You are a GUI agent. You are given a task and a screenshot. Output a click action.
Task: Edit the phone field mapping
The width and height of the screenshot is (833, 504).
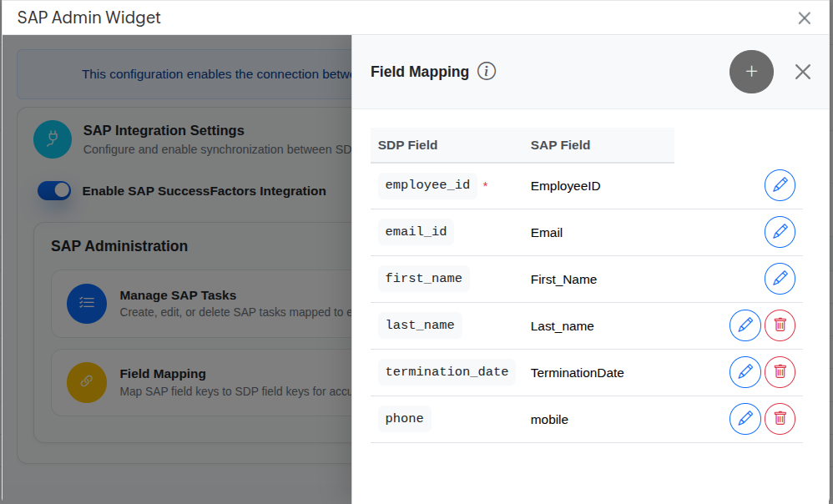[x=745, y=419]
